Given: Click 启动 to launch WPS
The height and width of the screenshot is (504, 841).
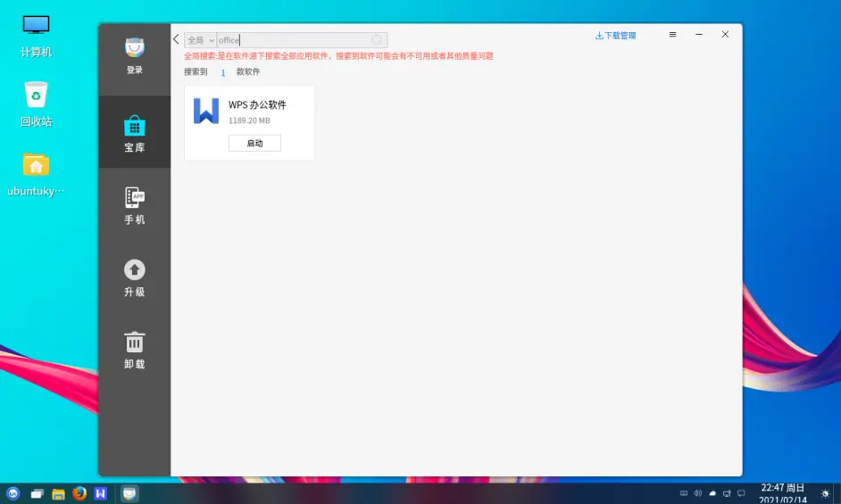Looking at the screenshot, I should [254, 143].
